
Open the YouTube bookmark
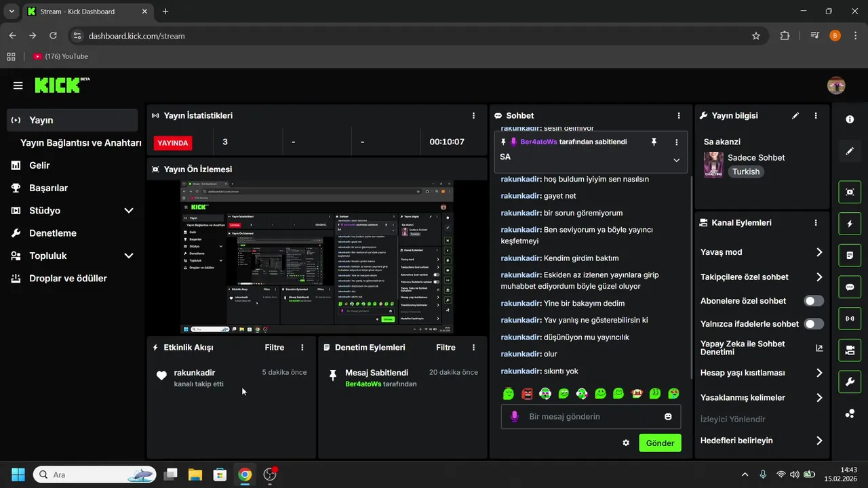[x=60, y=56]
